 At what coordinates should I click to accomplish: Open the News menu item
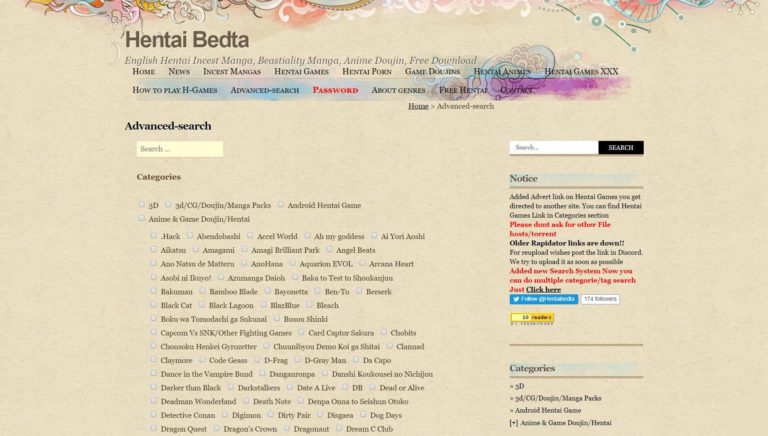click(179, 72)
